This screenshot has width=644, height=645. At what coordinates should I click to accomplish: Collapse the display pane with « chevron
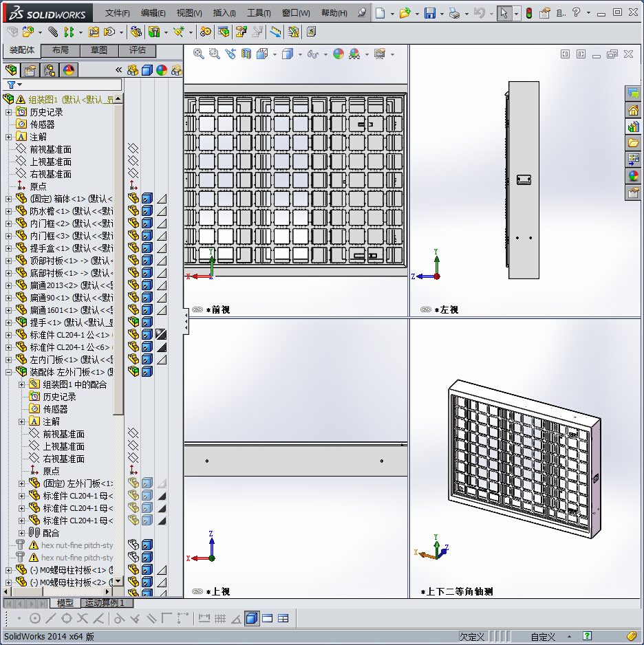point(118,70)
